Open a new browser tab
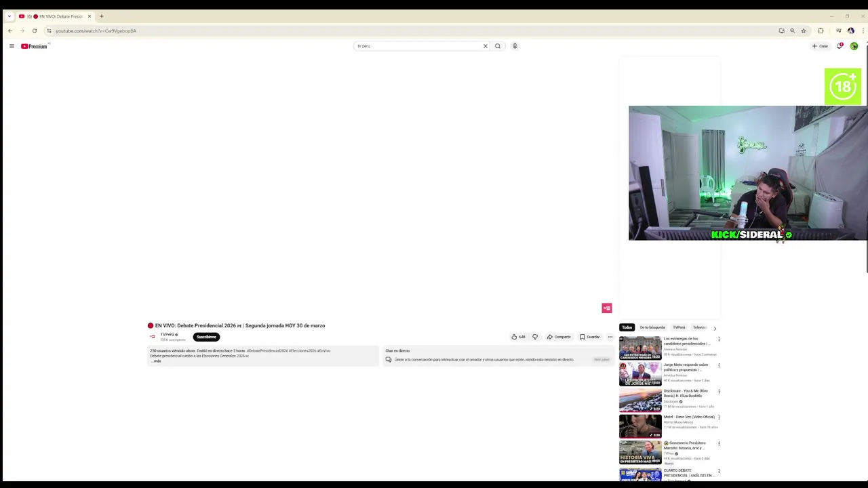The width and height of the screenshot is (868, 488). 102,16
